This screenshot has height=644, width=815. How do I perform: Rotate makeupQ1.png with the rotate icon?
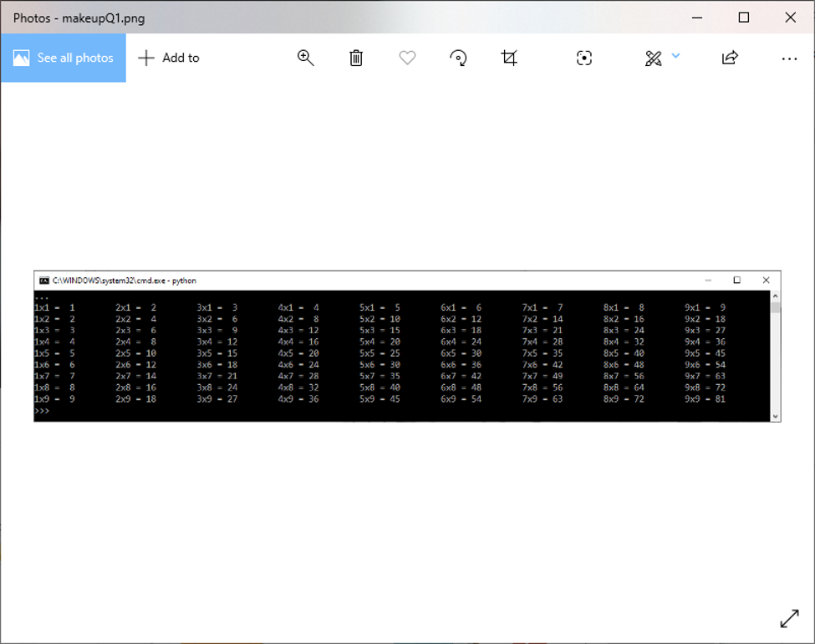pos(458,58)
